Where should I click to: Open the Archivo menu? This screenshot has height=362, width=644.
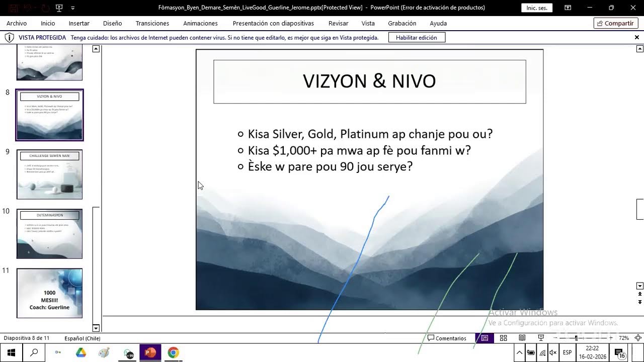pos(17,23)
